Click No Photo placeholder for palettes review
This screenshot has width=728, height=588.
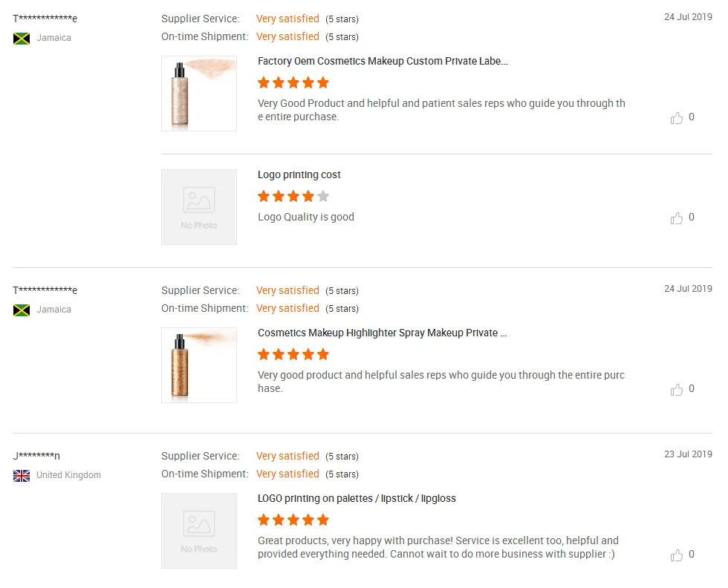click(x=199, y=531)
